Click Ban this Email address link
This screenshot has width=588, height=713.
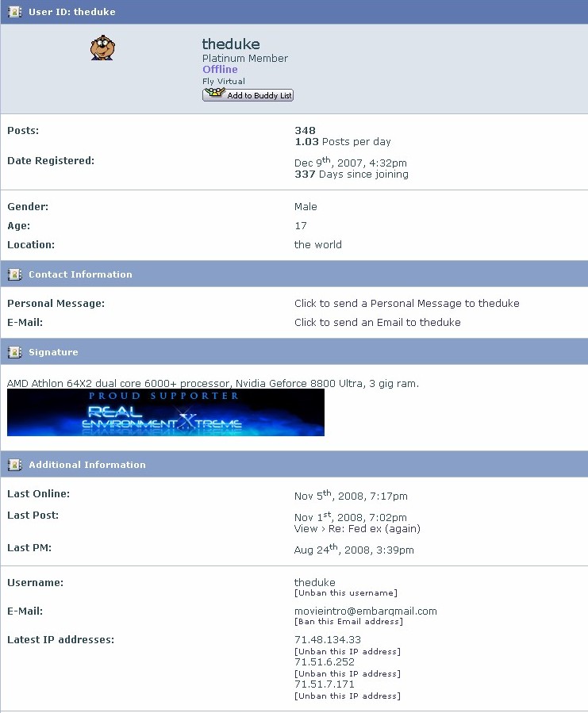click(x=348, y=622)
